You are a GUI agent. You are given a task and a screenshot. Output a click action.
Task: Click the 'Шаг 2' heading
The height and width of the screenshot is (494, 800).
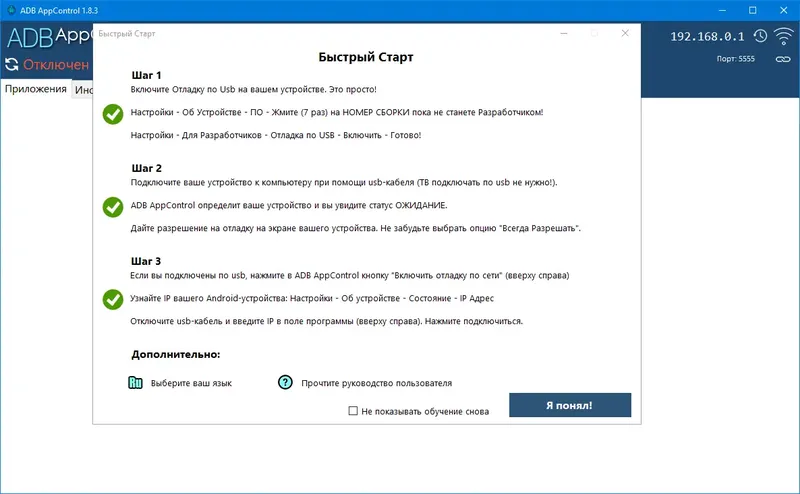pyautogui.click(x=146, y=168)
